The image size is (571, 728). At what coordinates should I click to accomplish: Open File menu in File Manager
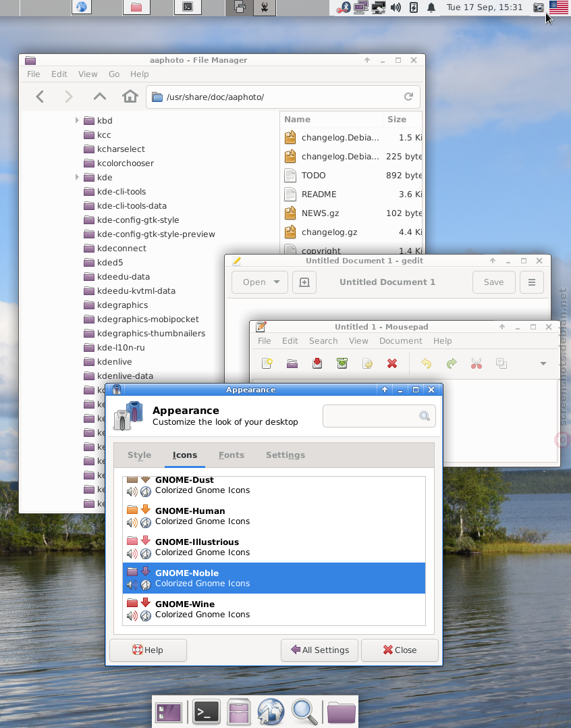click(33, 74)
